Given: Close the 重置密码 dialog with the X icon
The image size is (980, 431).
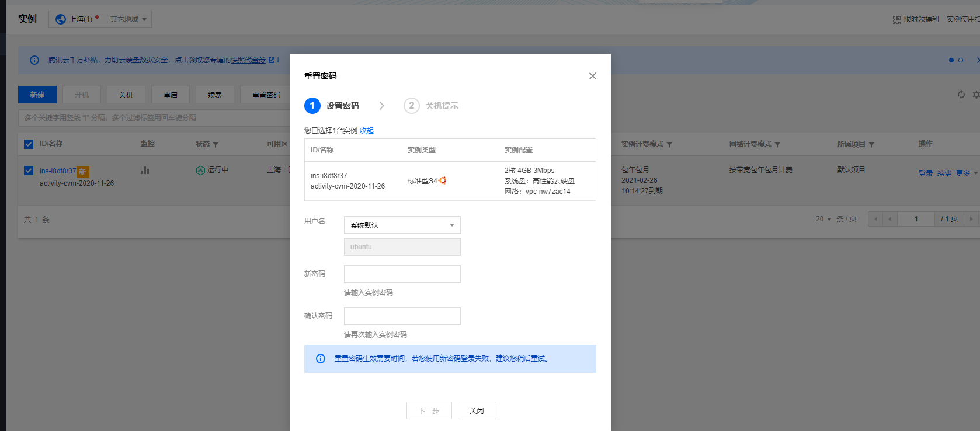Looking at the screenshot, I should point(592,76).
